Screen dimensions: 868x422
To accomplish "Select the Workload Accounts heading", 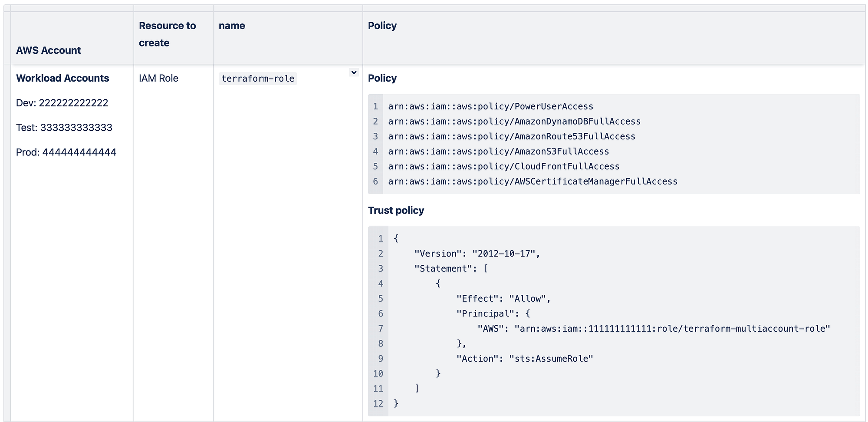I will pyautogui.click(x=62, y=78).
